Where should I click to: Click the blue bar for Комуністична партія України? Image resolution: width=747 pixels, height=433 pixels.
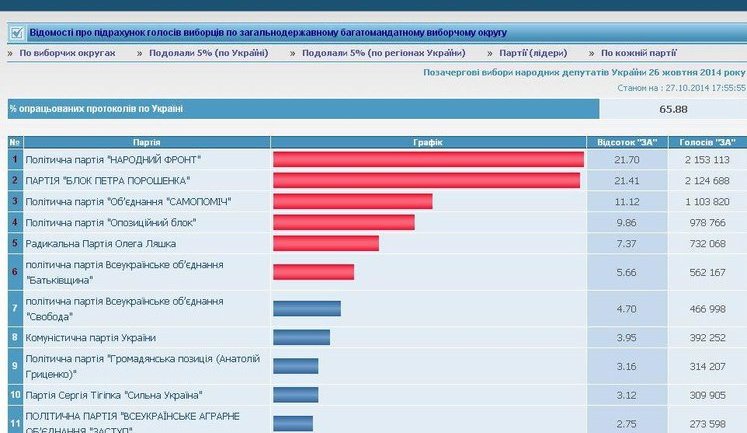click(x=302, y=337)
